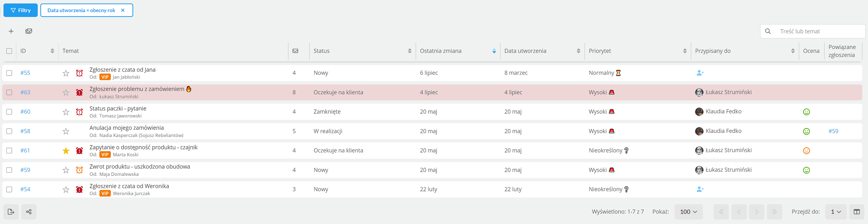Sort by Przypisany do column arrows
The image size is (868, 224).
(792, 51)
